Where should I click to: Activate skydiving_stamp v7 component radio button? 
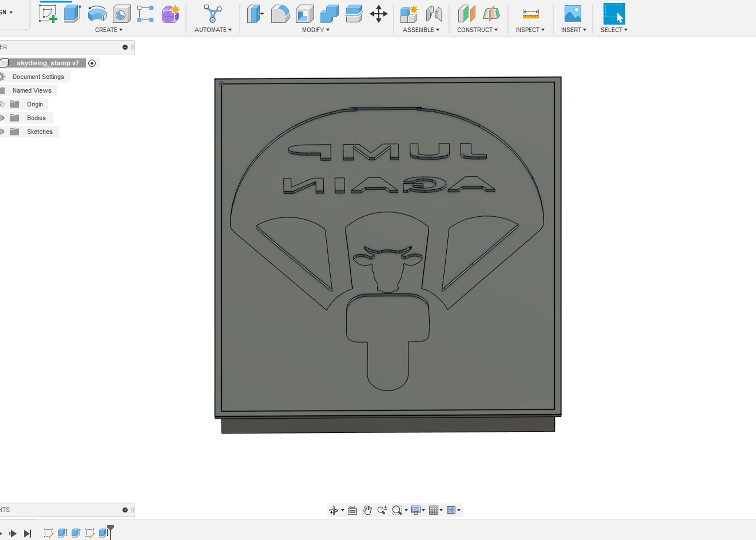coord(92,63)
